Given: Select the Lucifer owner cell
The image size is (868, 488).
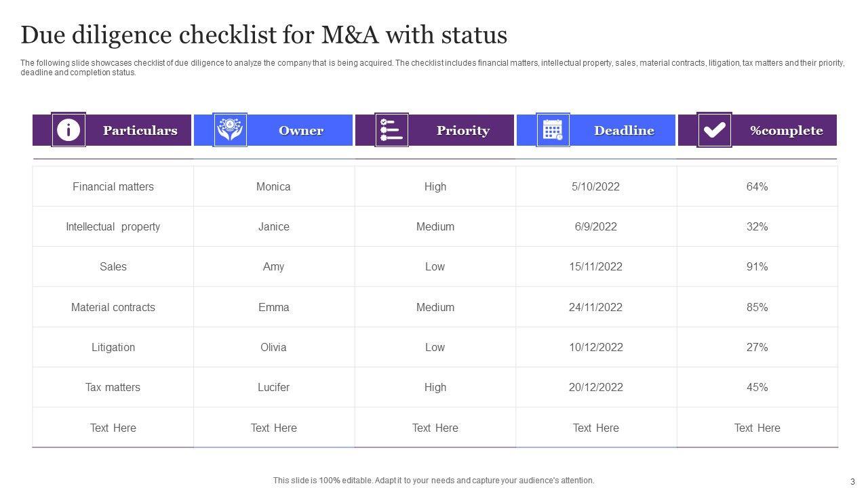Looking at the screenshot, I should pos(274,387).
